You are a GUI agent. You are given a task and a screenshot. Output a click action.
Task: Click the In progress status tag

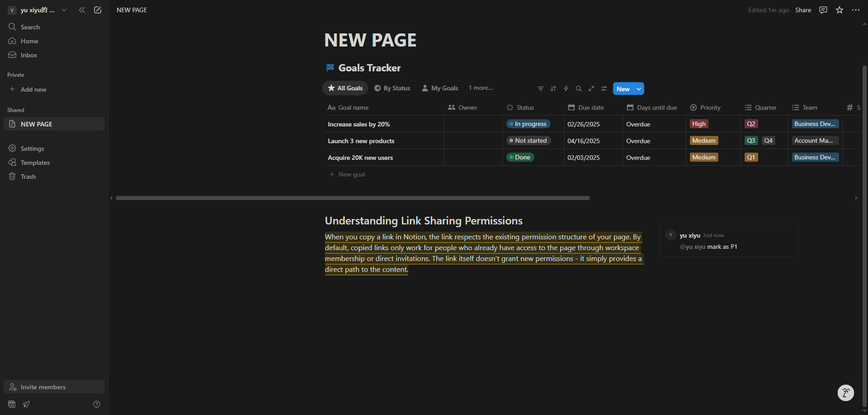click(x=528, y=124)
